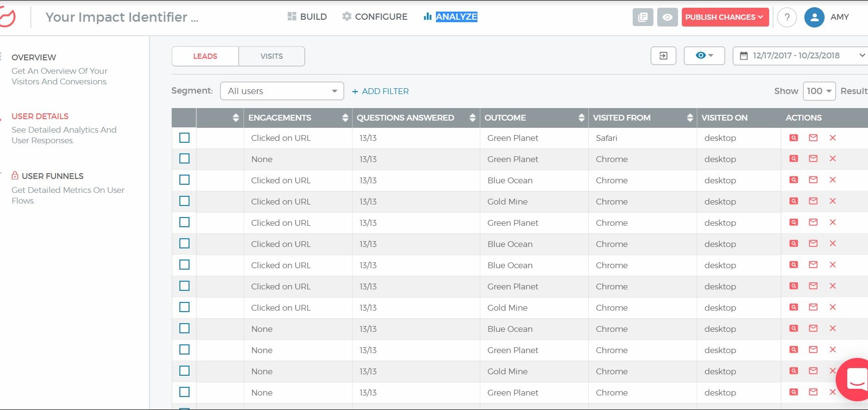The image size is (868, 410).
Task: Select the checkbox on the tenth row
Action: (184, 328)
